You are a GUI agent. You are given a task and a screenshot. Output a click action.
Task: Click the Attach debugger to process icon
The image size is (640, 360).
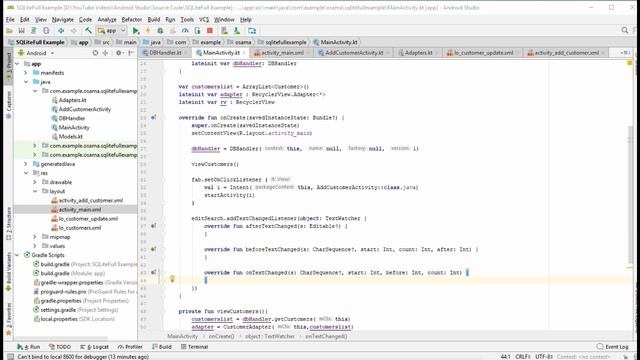(197, 31)
